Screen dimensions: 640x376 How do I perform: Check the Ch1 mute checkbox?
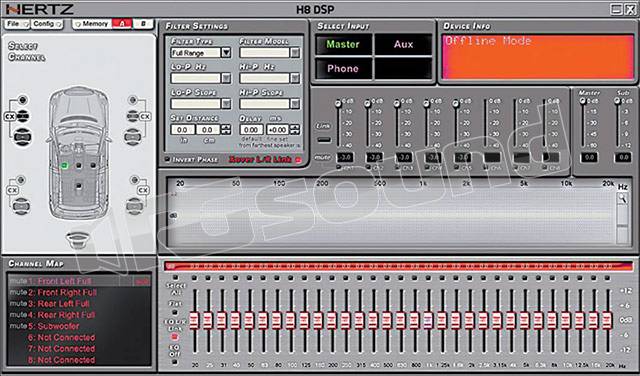point(338,167)
